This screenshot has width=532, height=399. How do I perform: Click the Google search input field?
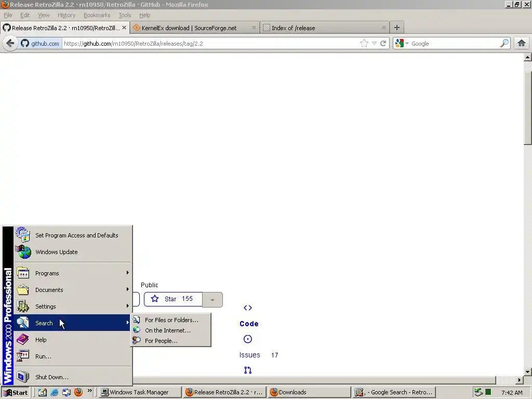pos(454,44)
